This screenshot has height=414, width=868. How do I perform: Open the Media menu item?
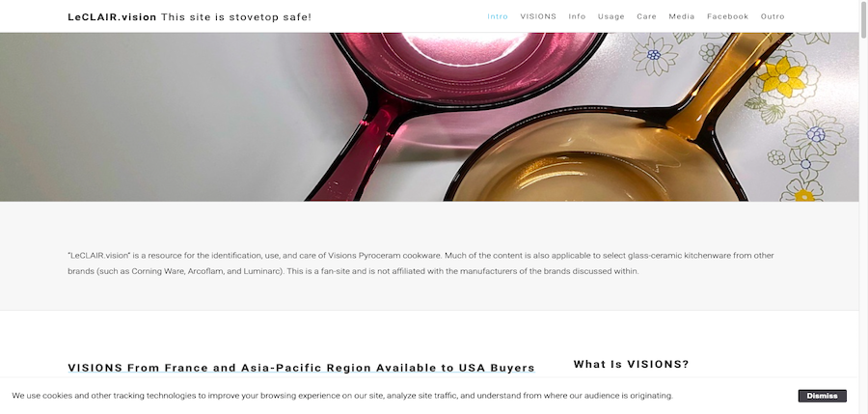pyautogui.click(x=682, y=16)
